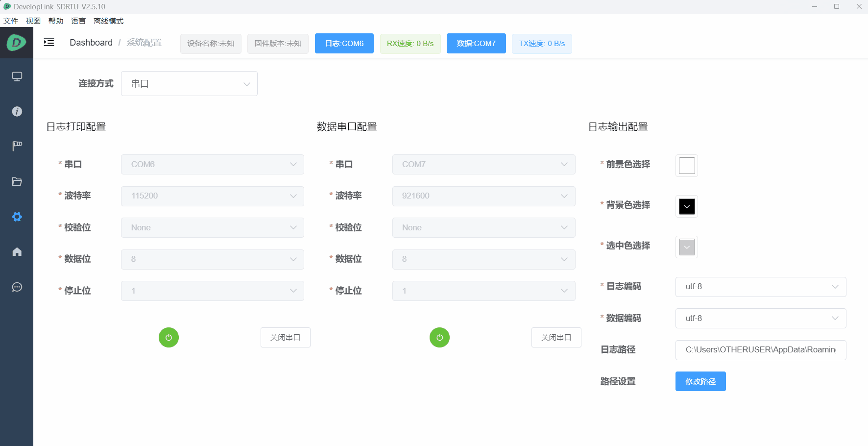Click the 日志:COM6 status toggle button
The height and width of the screenshot is (446, 868).
point(344,43)
